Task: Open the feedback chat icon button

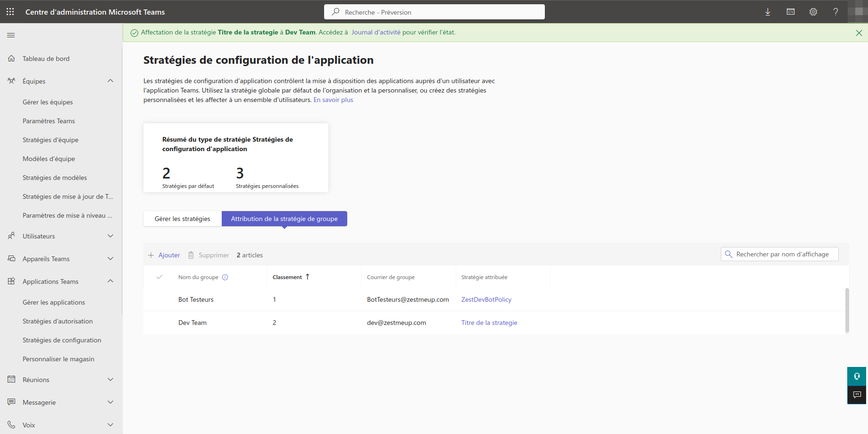Action: (x=857, y=395)
